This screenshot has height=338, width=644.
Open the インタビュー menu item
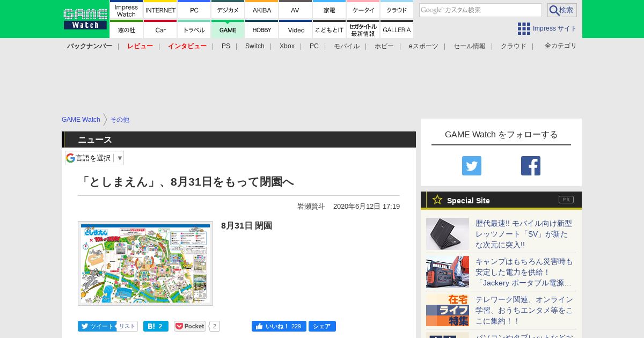pyautogui.click(x=187, y=46)
